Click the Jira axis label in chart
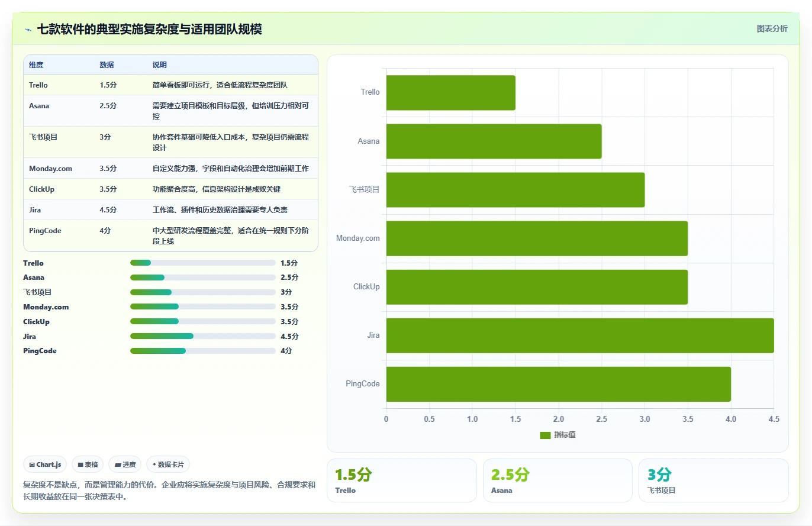 point(373,335)
